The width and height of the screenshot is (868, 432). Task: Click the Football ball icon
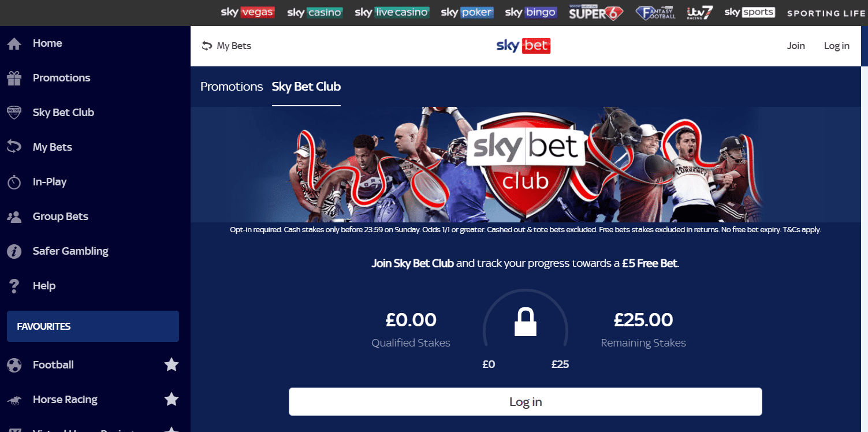[x=14, y=365]
